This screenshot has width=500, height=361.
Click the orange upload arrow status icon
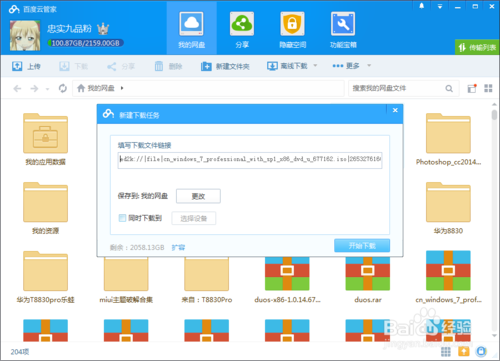tap(464, 351)
